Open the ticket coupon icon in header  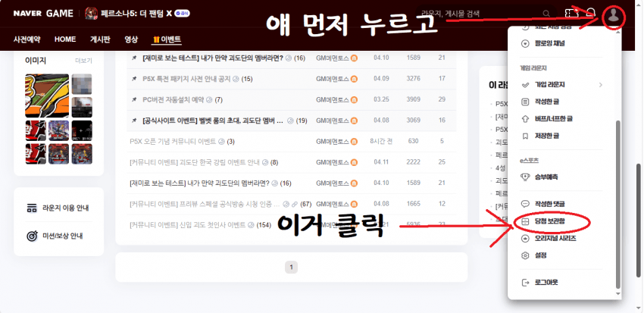(571, 13)
